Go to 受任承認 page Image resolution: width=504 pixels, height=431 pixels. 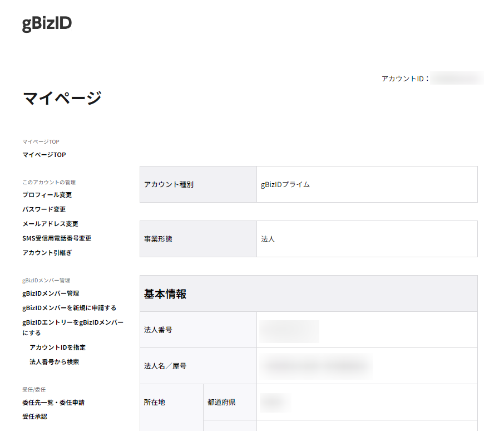(34, 417)
